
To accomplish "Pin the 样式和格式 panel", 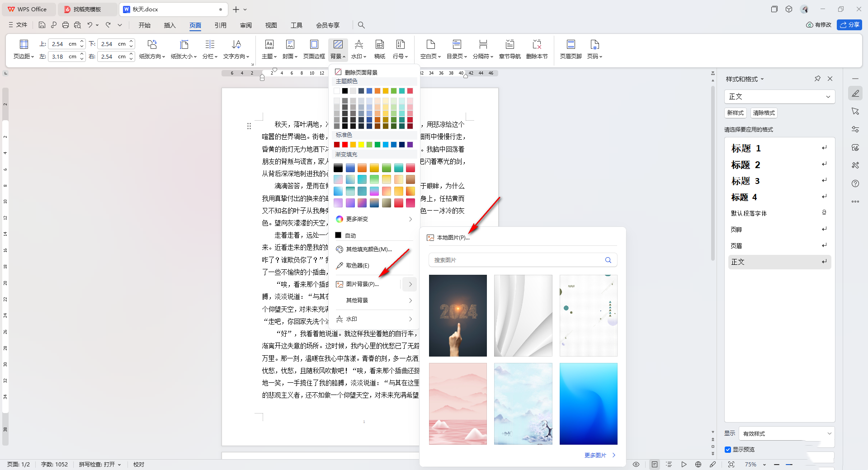I will pyautogui.click(x=817, y=79).
